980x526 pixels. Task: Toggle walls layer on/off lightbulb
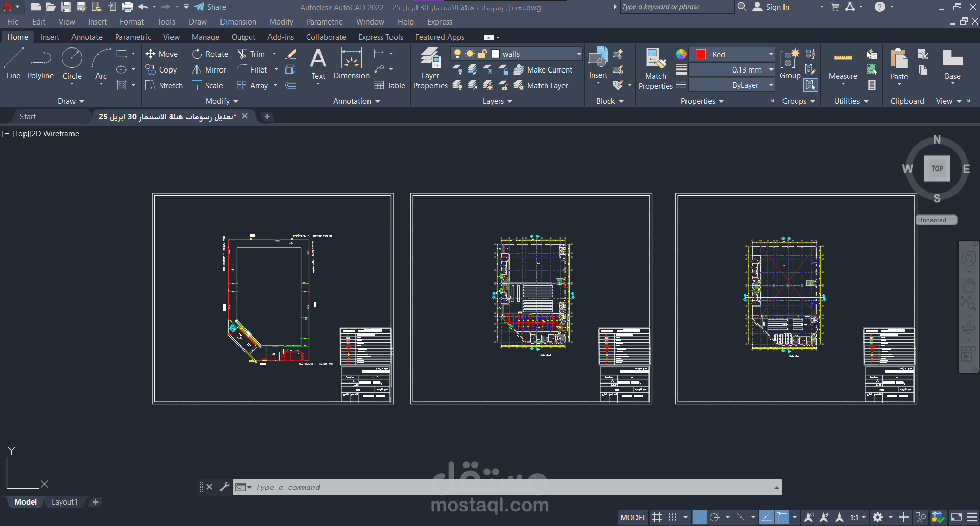457,54
